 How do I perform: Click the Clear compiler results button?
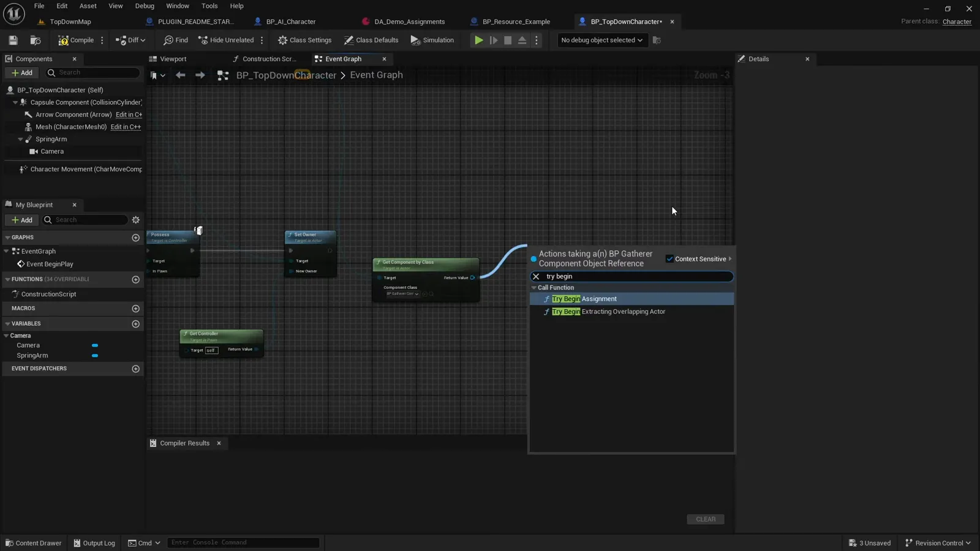tap(706, 519)
